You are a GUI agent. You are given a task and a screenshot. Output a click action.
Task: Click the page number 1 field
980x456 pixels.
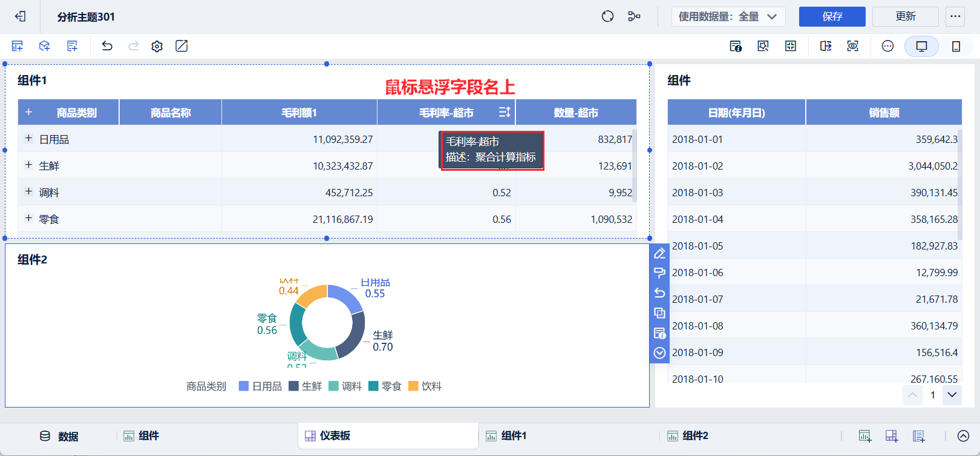point(933,395)
